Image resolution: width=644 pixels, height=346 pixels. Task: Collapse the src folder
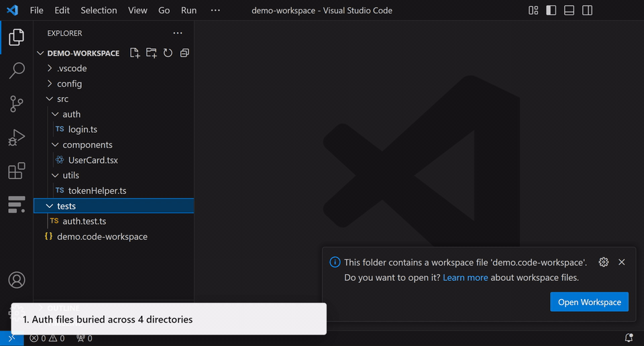point(114,99)
